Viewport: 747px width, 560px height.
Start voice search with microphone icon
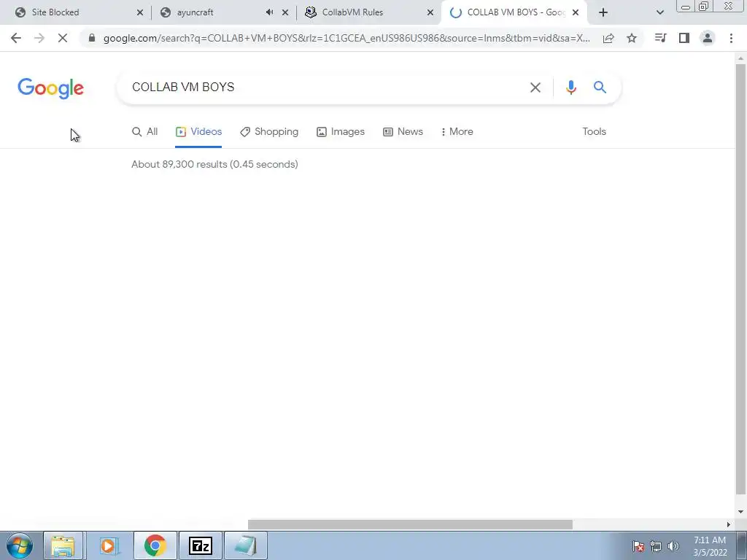tap(570, 87)
